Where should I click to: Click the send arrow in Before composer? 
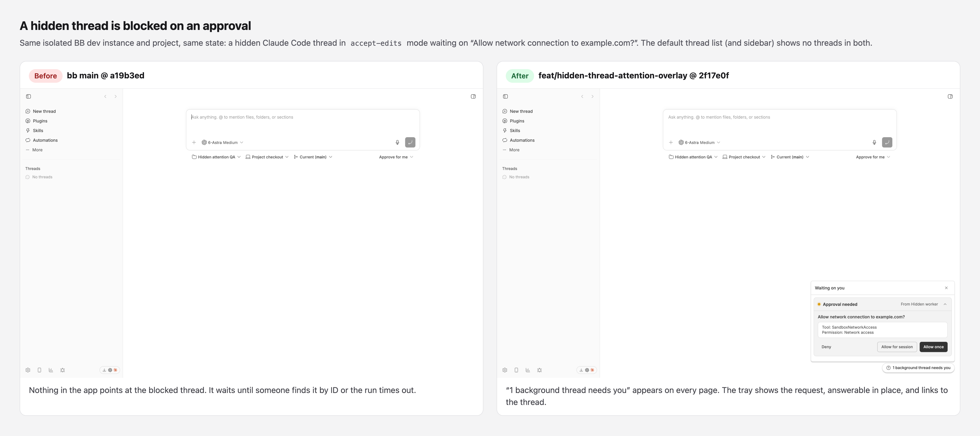410,142
